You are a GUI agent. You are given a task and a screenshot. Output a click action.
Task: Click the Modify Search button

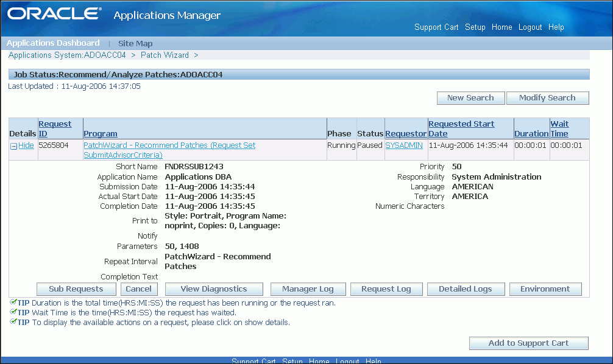click(547, 97)
